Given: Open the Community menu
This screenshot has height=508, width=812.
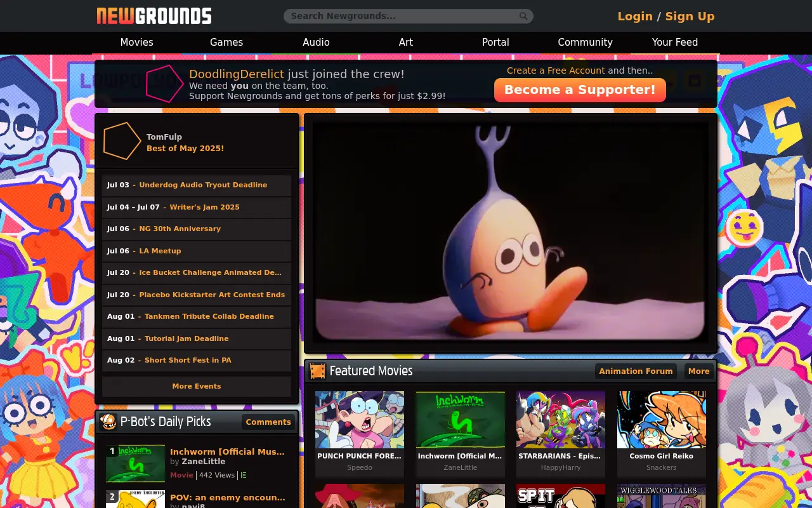Looking at the screenshot, I should (585, 43).
